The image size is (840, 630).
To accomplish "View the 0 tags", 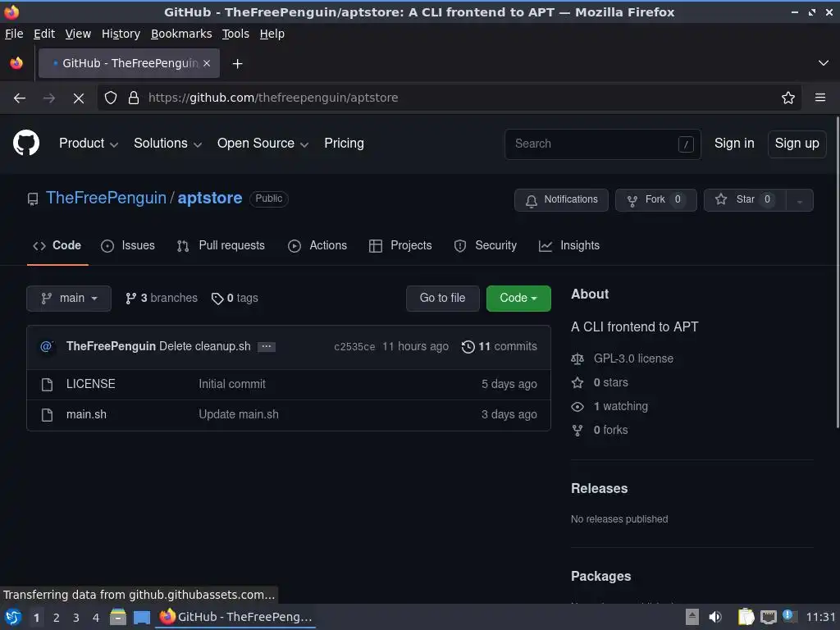I will (235, 299).
